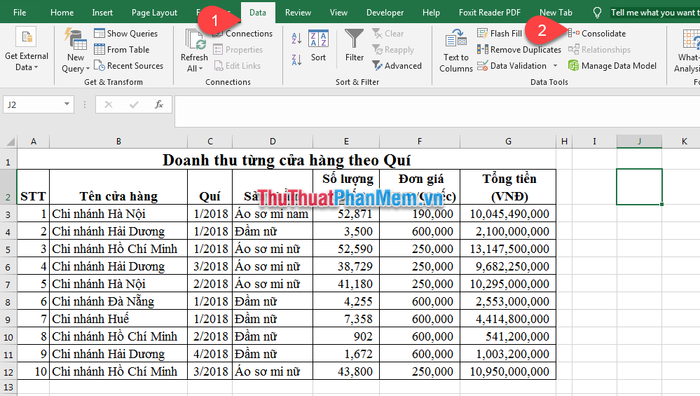
Task: Click the Tên cửa hàng header cell
Action: click(119, 187)
